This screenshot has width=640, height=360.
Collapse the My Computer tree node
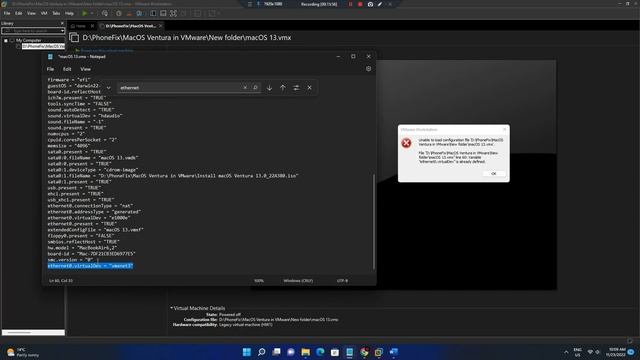tap(6, 40)
